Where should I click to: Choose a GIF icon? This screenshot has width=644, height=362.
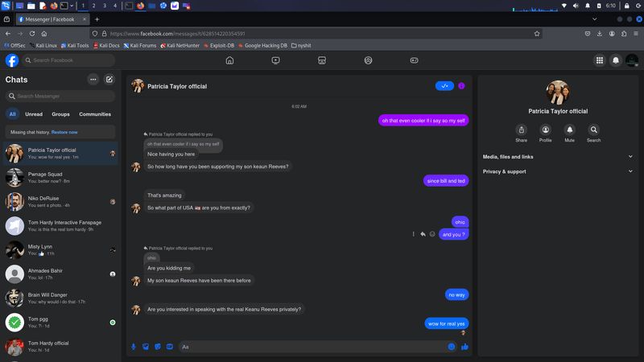(170, 347)
